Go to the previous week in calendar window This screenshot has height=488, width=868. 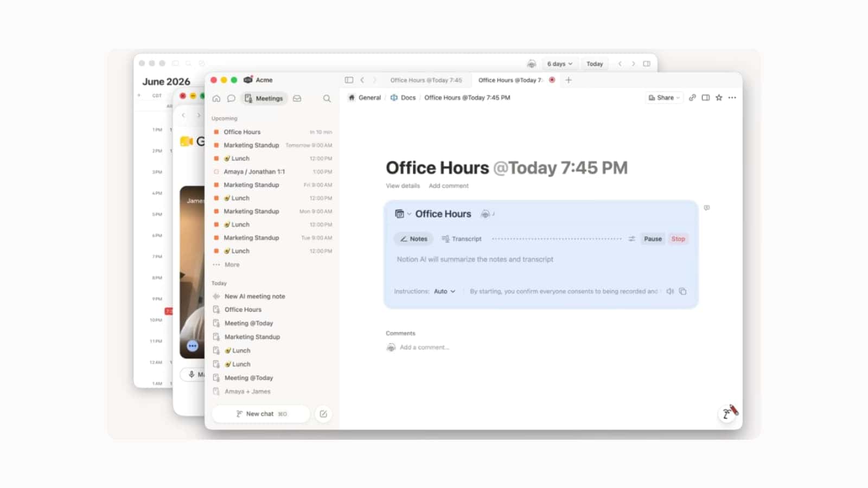tap(620, 63)
